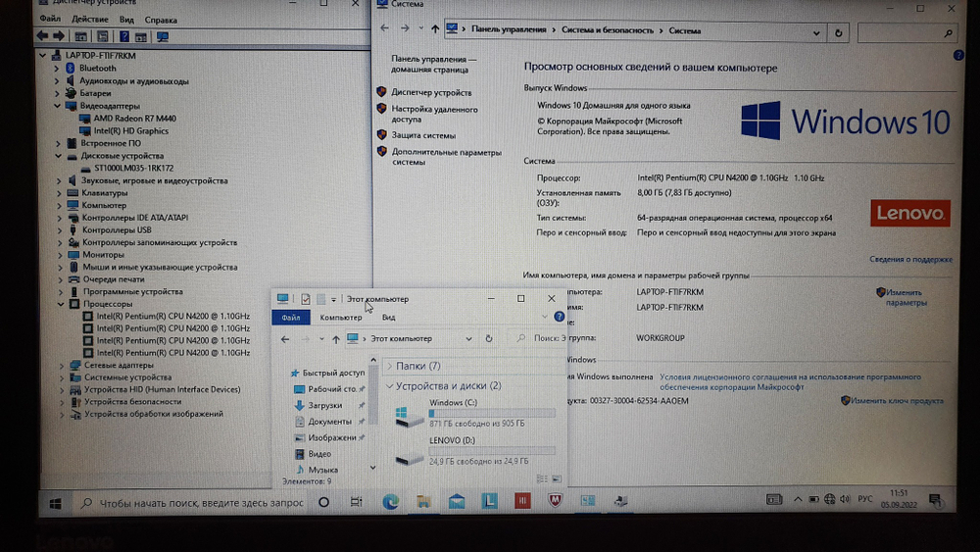Click the blue help question-mark toolbar icon in Device Manager
This screenshot has height=552, width=980.
[x=124, y=37]
